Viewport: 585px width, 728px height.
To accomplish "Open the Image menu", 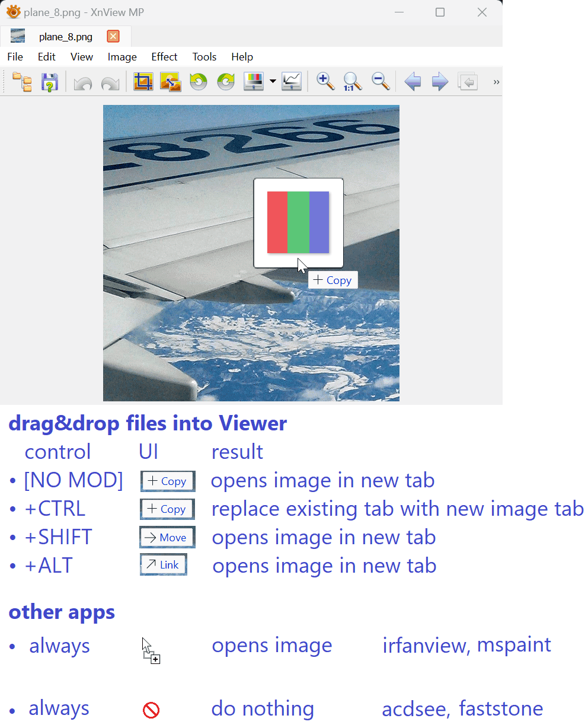I will (x=122, y=57).
